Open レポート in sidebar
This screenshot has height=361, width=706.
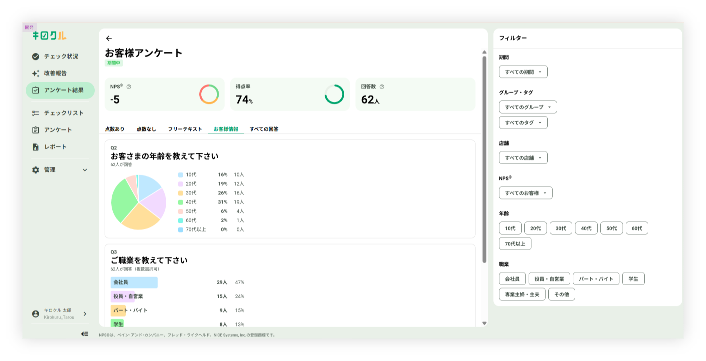(x=60, y=147)
